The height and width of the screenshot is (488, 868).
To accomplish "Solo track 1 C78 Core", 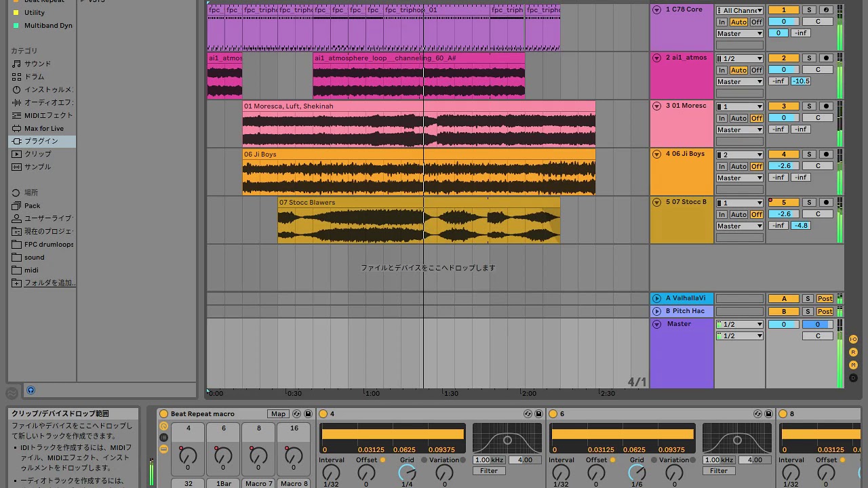I will click(809, 10).
